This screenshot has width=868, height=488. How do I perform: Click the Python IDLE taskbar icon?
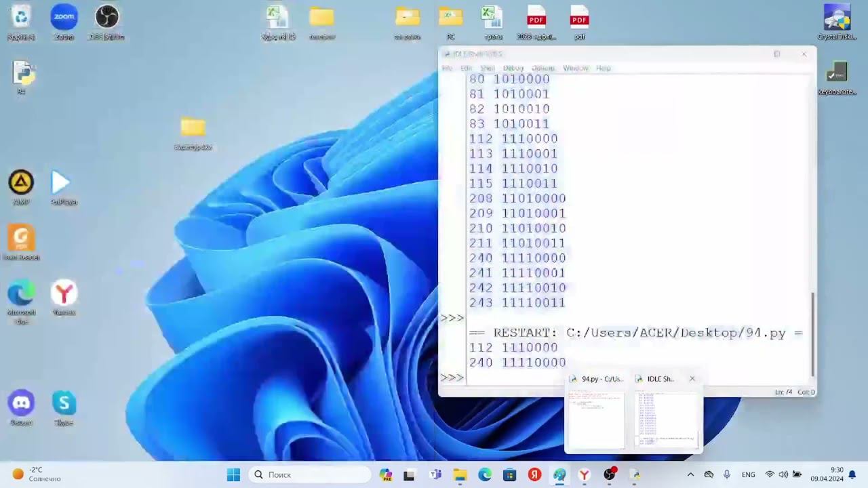[635, 474]
